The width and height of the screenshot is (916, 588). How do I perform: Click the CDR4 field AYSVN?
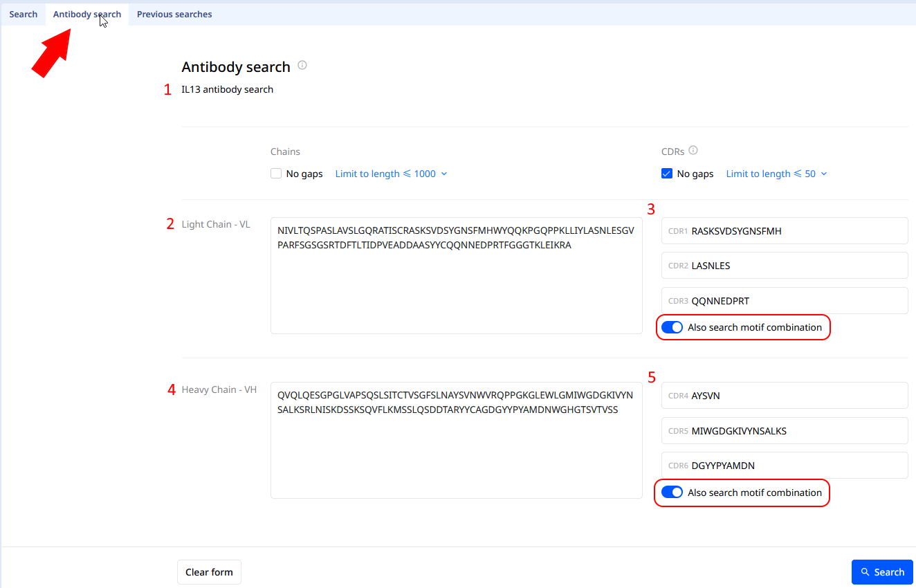point(785,396)
